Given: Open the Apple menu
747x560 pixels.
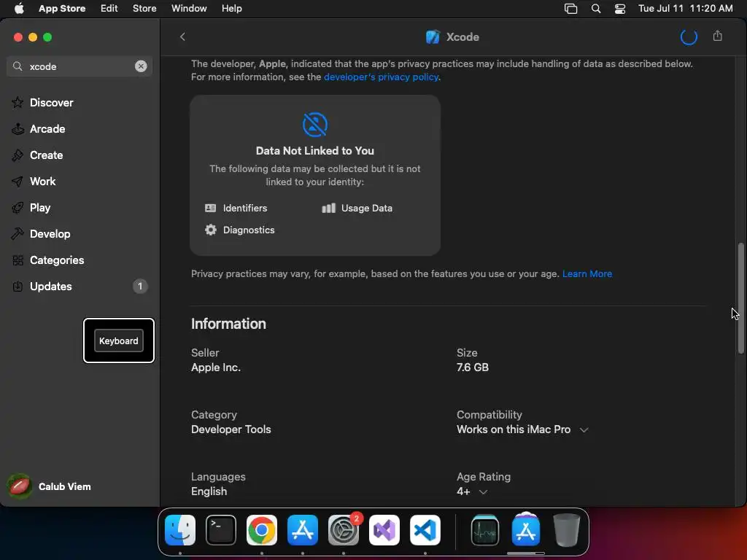Looking at the screenshot, I should tap(19, 8).
